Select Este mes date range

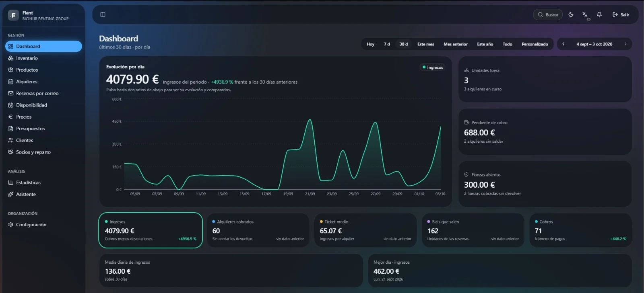tap(425, 44)
